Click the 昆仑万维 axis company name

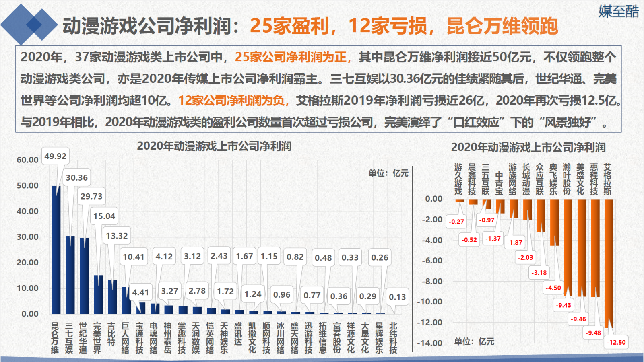tap(55, 338)
